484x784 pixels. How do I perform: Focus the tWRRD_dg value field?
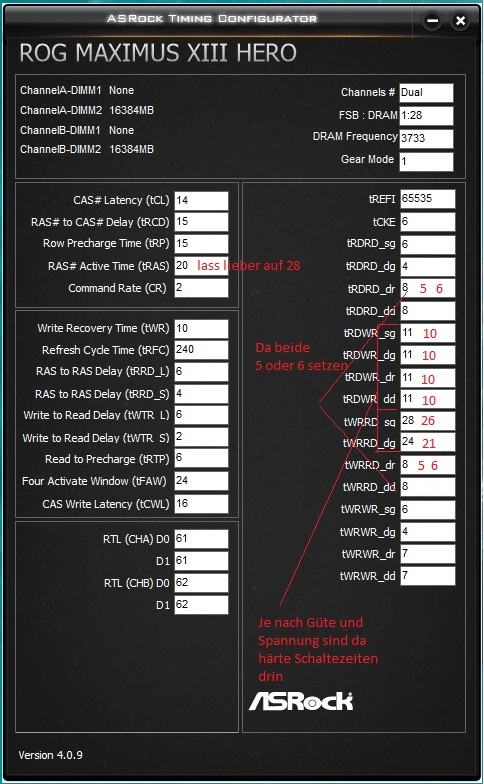[x=428, y=442]
